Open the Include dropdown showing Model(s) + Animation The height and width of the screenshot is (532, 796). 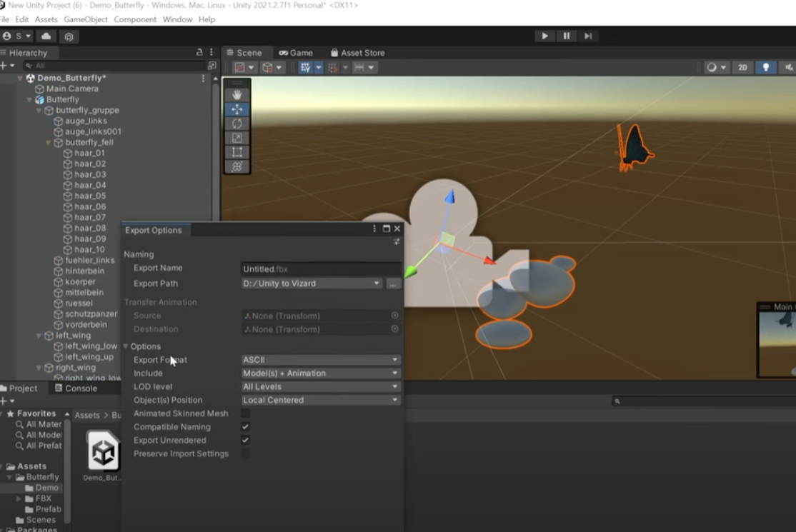(x=320, y=373)
